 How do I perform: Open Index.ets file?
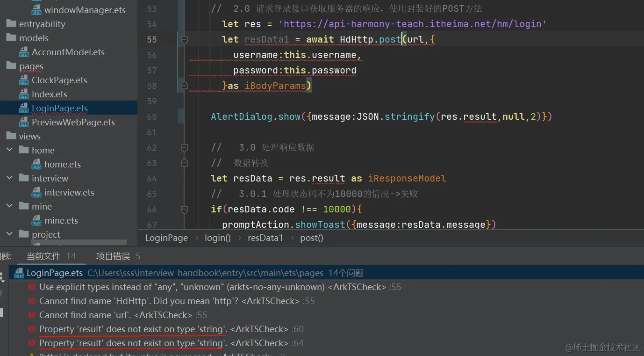pyautogui.click(x=50, y=94)
